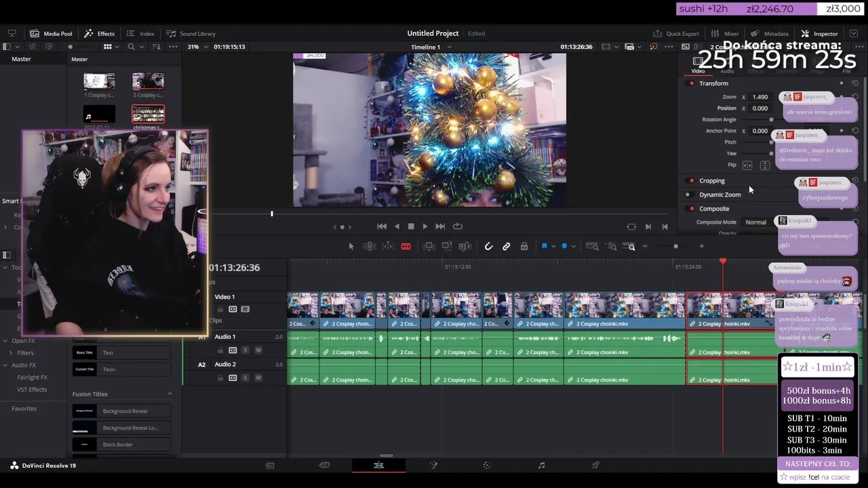Screen dimensions: 868x488
Task: Mute the Audio 1 track
Action: click(x=258, y=350)
